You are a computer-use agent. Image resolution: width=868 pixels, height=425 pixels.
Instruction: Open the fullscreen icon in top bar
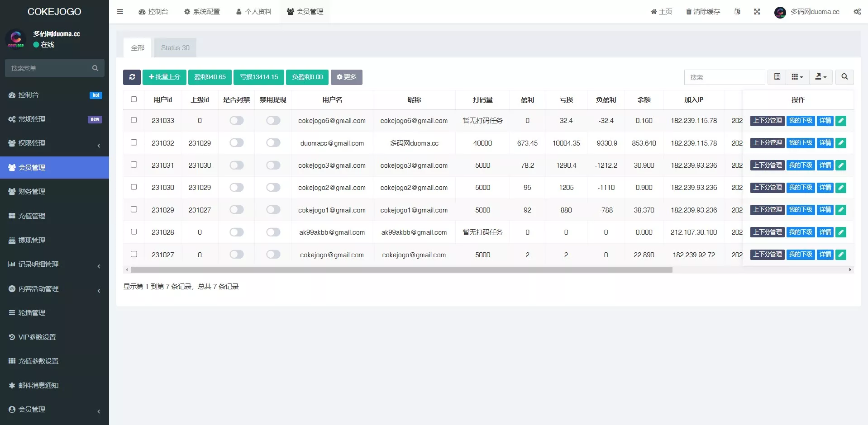click(x=757, y=11)
